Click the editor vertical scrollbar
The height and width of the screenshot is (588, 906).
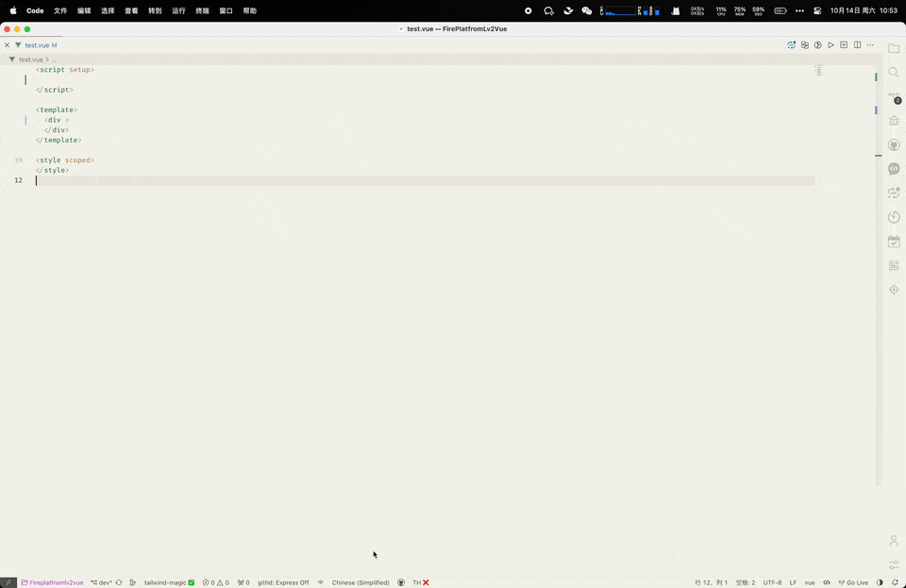(x=879, y=277)
